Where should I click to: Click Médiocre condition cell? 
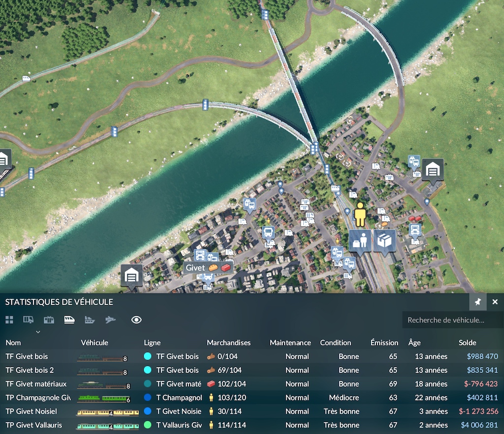(344, 398)
